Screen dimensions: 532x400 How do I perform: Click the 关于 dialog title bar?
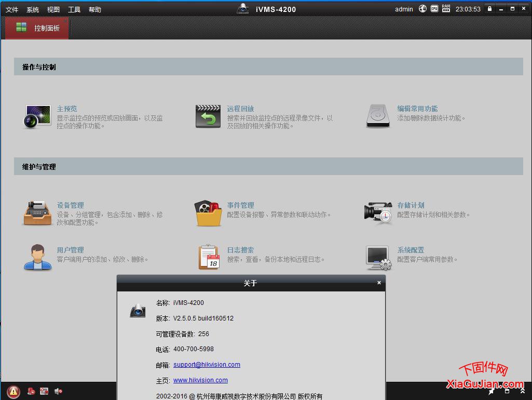coord(250,283)
